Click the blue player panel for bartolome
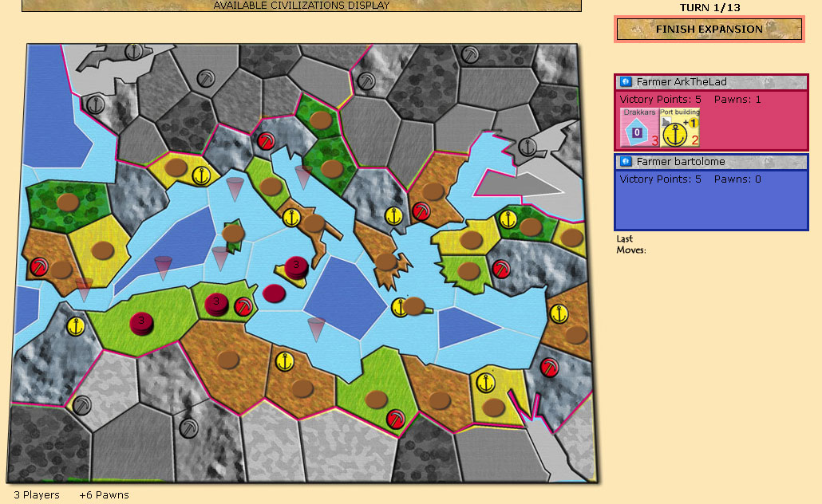822x504 pixels. 710,206
